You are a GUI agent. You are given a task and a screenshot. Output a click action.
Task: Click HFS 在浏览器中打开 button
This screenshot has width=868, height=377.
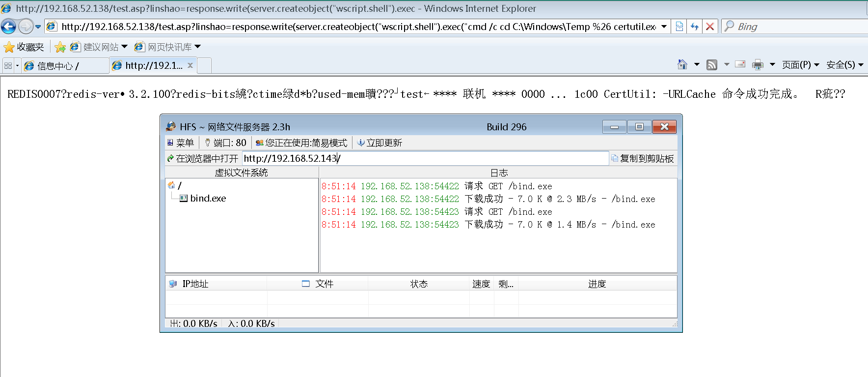point(202,158)
